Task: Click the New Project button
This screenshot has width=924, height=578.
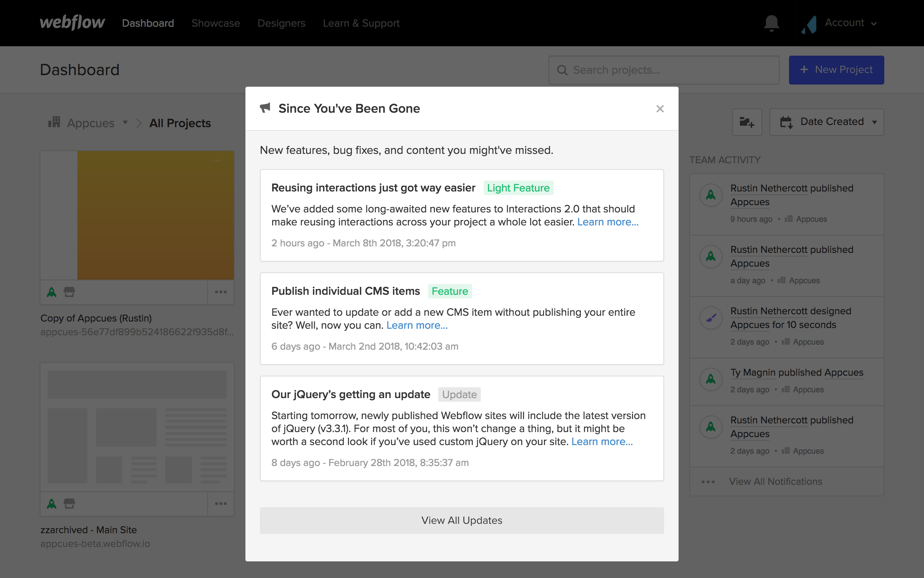Action: pos(836,70)
